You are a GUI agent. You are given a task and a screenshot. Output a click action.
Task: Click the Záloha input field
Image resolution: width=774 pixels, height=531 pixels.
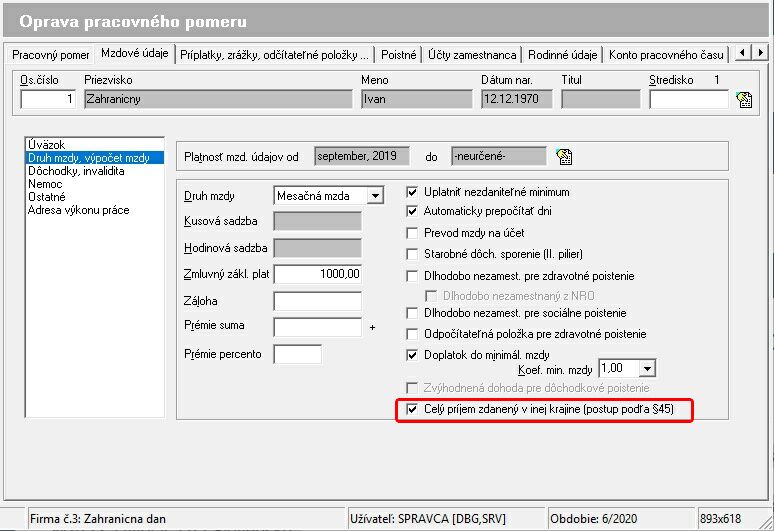317,301
